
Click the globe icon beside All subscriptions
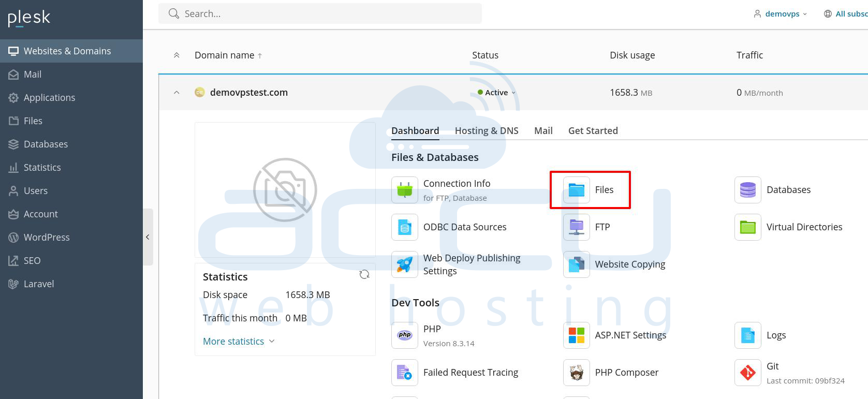pos(828,14)
